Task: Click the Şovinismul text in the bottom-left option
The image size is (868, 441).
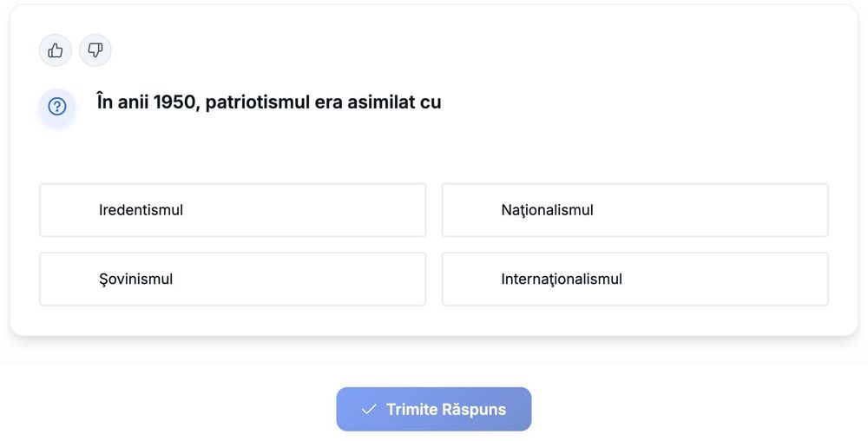Action: 135,280
